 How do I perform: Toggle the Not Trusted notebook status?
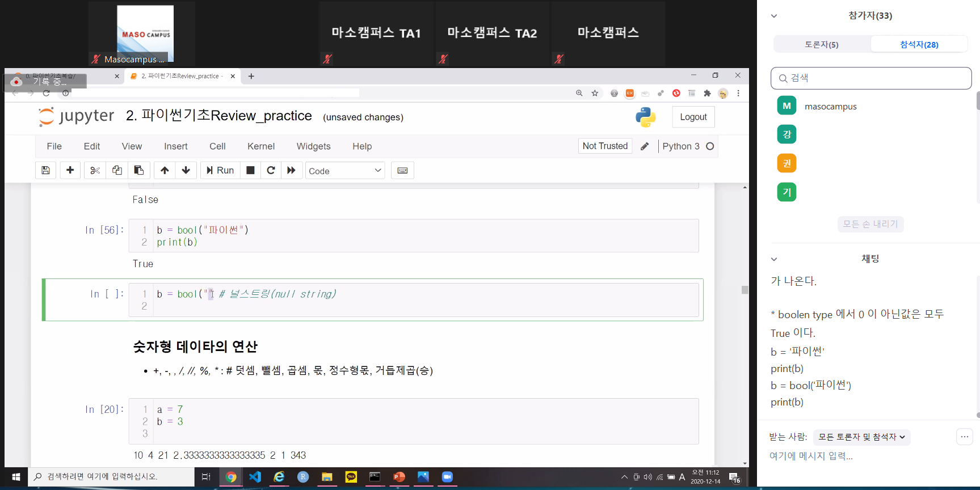(x=605, y=146)
